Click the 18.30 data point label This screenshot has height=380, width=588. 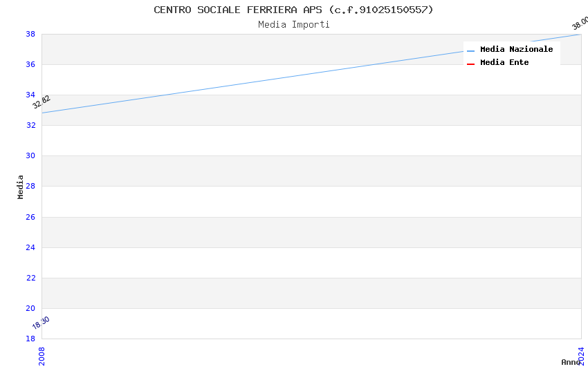(x=41, y=323)
